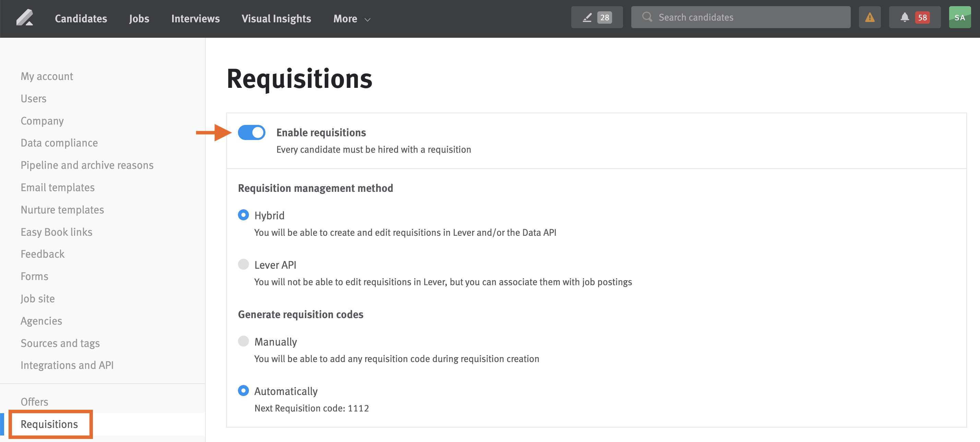Click the Lever logo
Image resolution: width=980 pixels, height=442 pixels.
[25, 18]
